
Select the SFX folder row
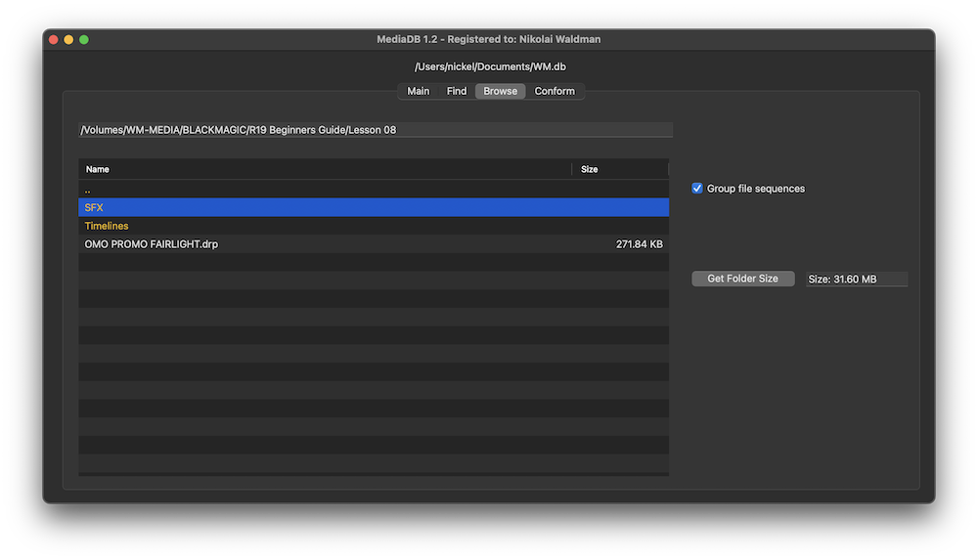tap(374, 207)
